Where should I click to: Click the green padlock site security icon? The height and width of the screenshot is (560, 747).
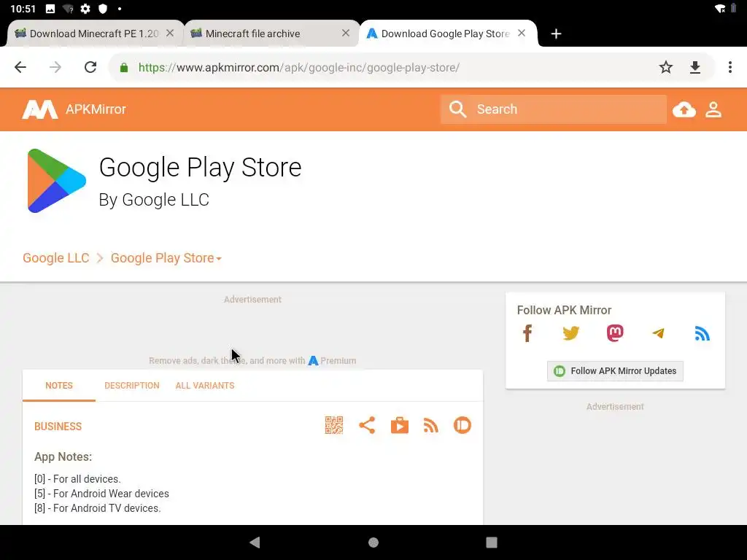pyautogui.click(x=124, y=68)
